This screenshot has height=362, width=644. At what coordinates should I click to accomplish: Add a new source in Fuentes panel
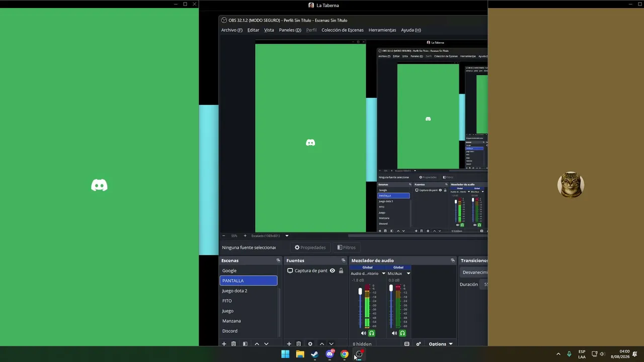[289, 344]
